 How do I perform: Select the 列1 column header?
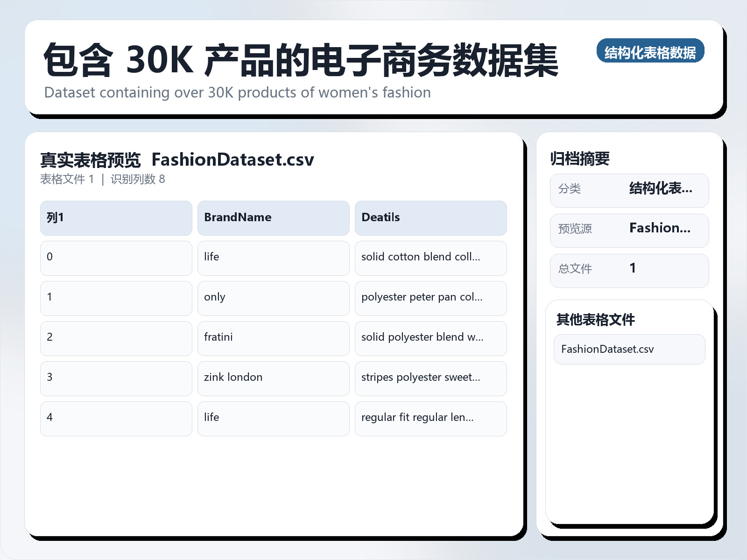tap(116, 217)
